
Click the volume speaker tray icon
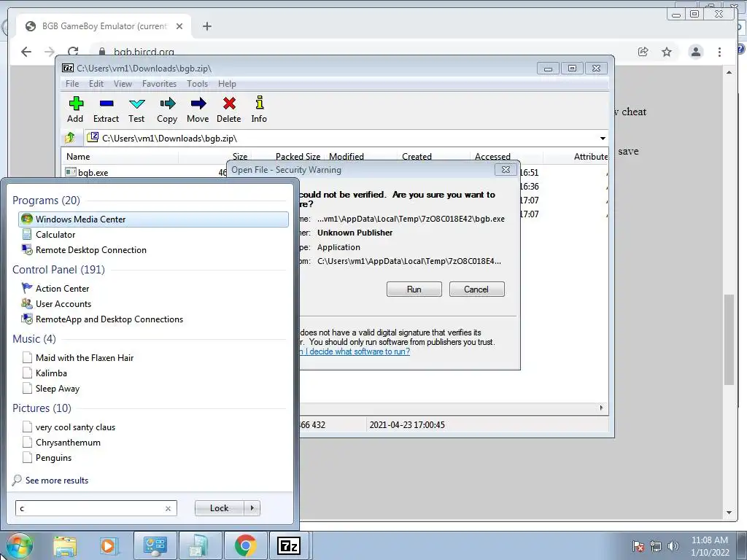click(673, 545)
